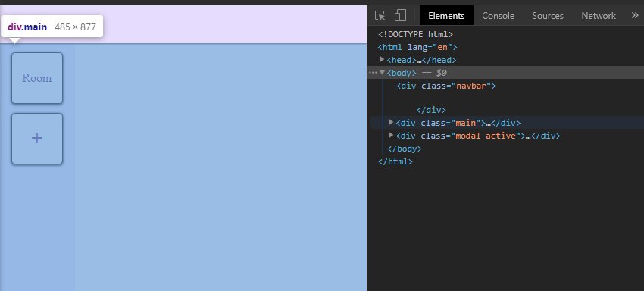644x291 pixels.
Task: Open the Network tab
Action: pos(599,16)
